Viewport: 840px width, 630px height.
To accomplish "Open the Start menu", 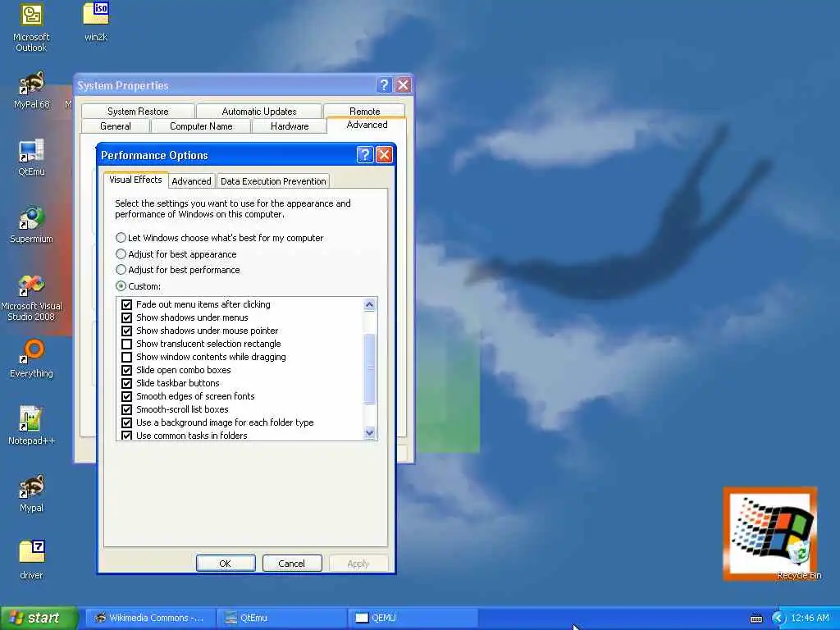I will pos(39,618).
